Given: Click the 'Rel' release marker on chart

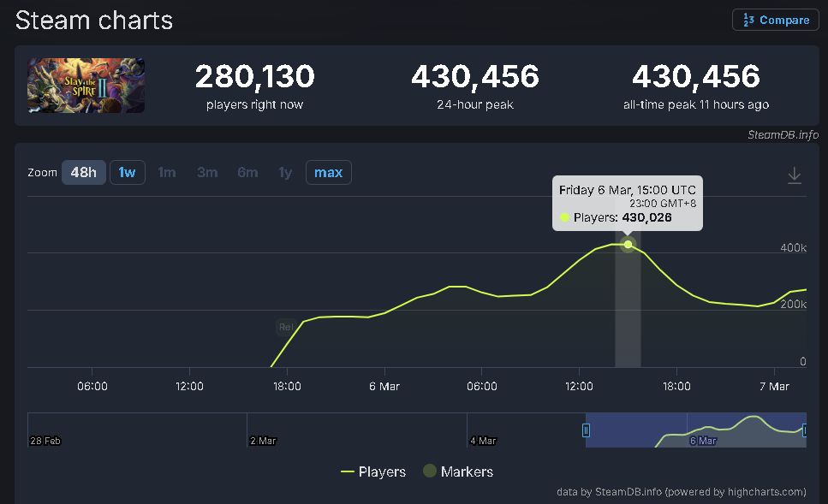Looking at the screenshot, I should point(285,326).
